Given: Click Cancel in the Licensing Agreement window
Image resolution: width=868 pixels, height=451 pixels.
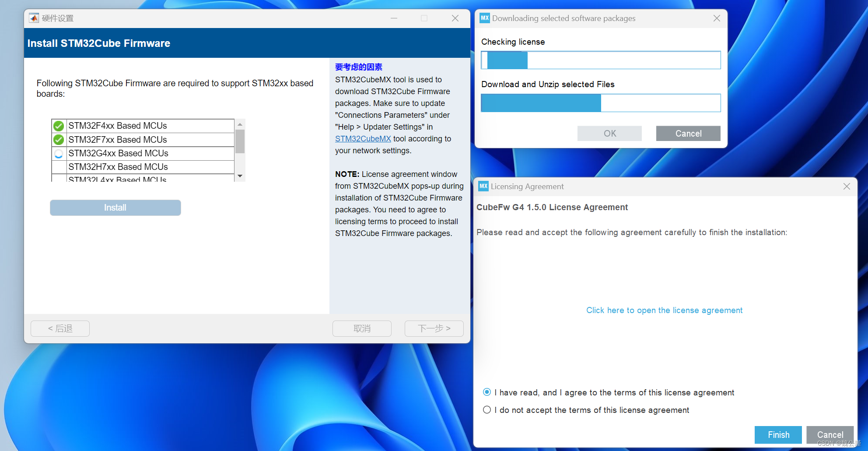Looking at the screenshot, I should (x=830, y=435).
